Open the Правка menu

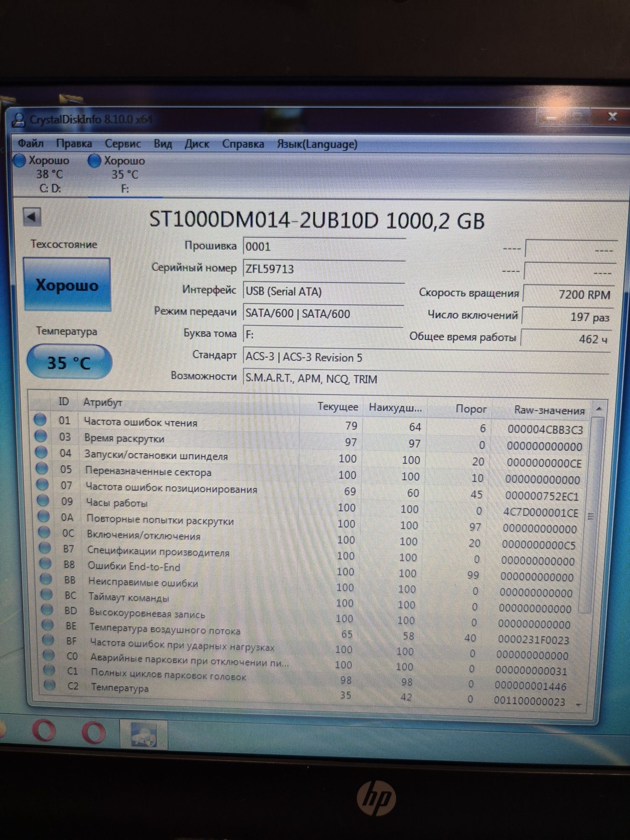pos(74,144)
